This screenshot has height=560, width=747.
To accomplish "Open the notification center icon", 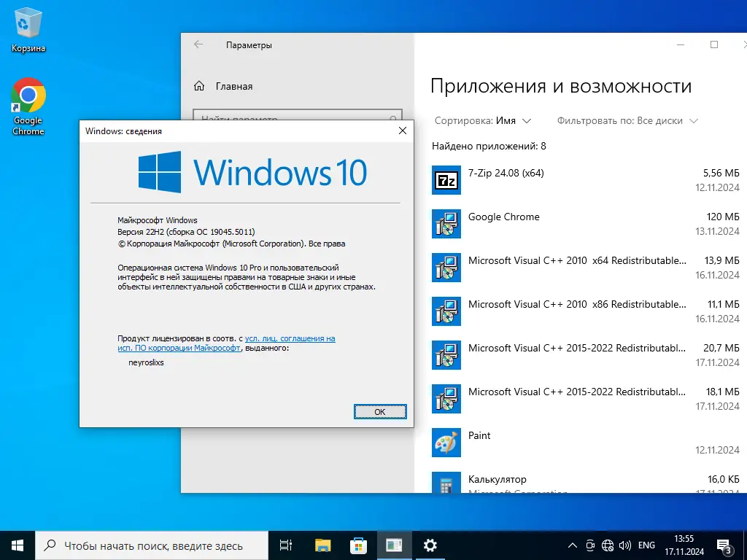I will click(x=724, y=546).
